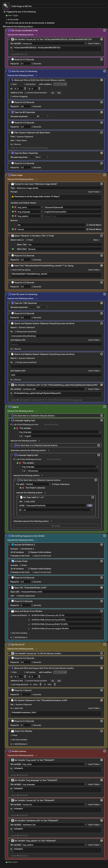This screenshot has width=108, height=868.
Task: Open gear menu of Open URL folder_link action
Action: [x=102, y=587]
